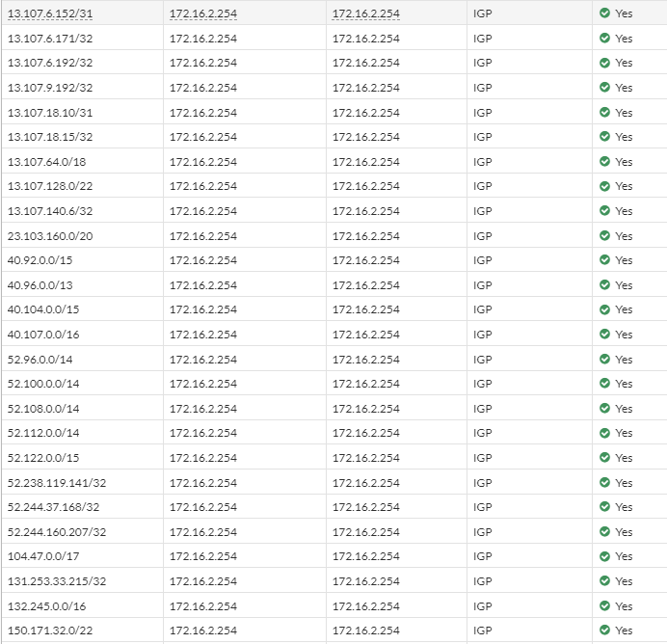Click the green check icon in 150.171.32.0/22 row
This screenshot has height=644, width=667.
[x=604, y=631]
